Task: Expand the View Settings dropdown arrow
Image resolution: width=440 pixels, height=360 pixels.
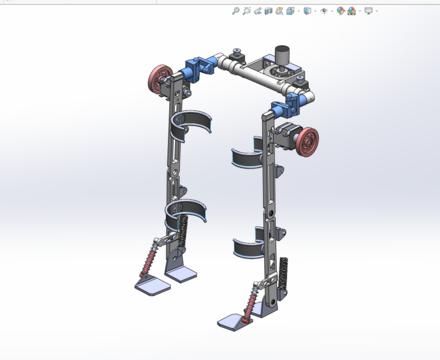Action: [377, 11]
